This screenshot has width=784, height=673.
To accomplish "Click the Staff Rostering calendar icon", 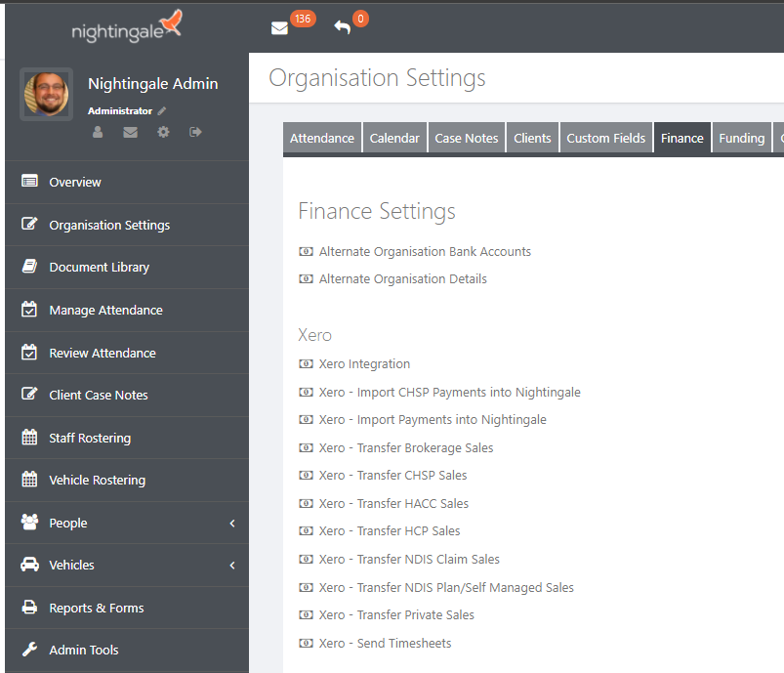I will coord(29,437).
